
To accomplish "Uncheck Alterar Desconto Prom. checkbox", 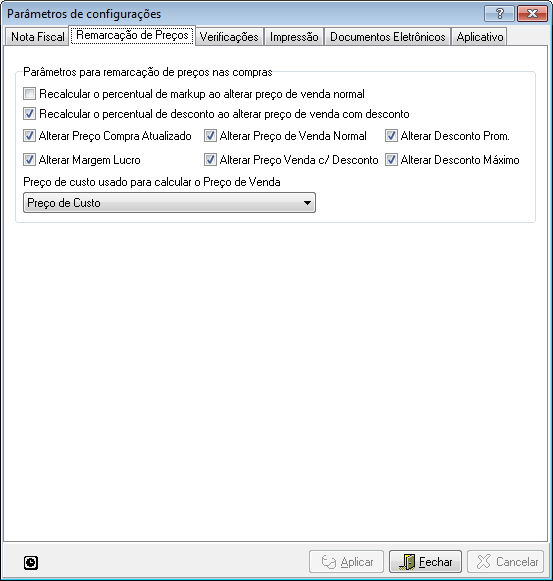I will (391, 136).
